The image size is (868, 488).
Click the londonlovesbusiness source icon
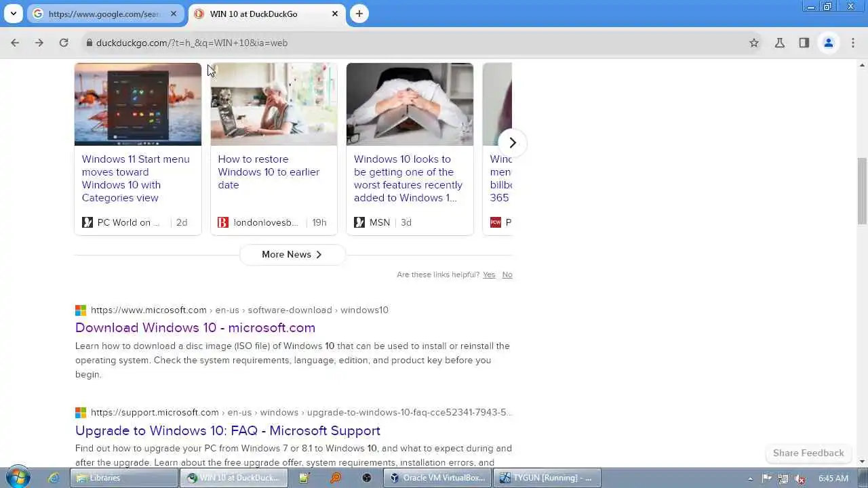point(223,222)
